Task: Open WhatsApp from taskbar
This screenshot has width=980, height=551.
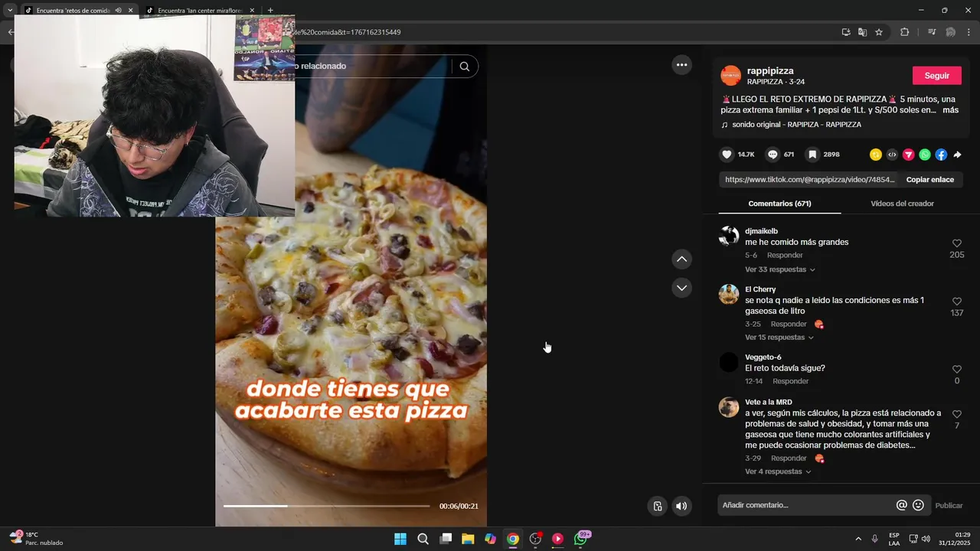Action: coord(580,539)
